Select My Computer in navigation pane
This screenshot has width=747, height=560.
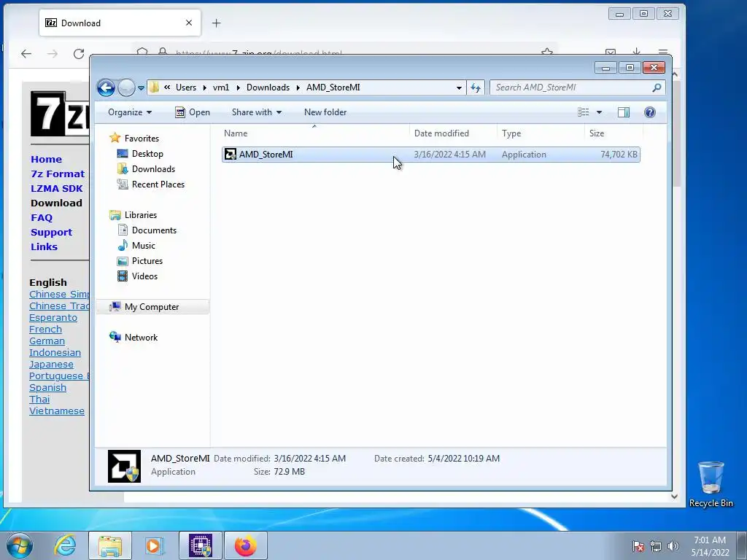(x=152, y=307)
